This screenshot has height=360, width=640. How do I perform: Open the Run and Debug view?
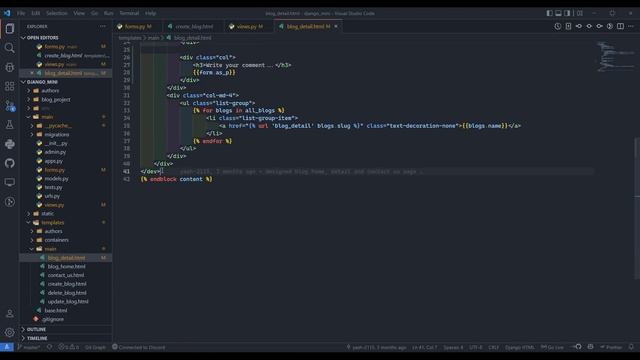(x=10, y=67)
